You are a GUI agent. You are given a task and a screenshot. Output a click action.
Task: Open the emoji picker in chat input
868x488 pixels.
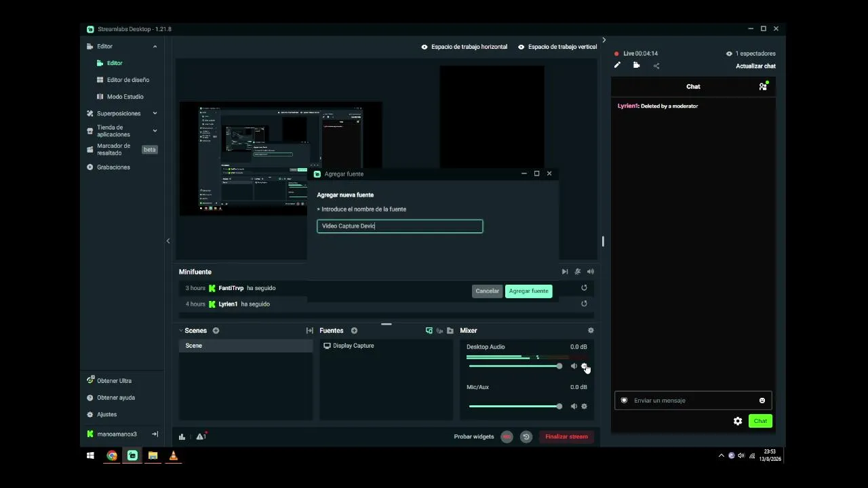pos(762,401)
